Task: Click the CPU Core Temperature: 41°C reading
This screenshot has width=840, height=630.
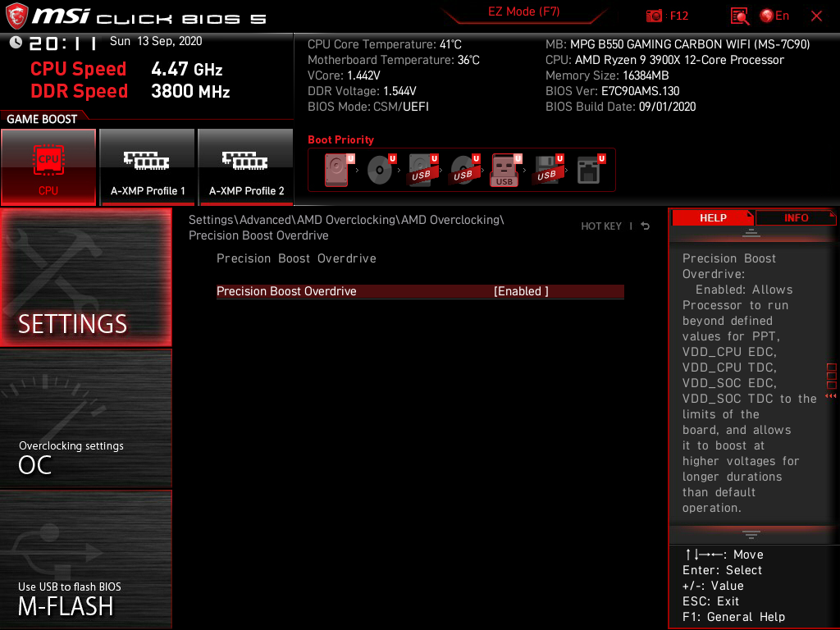Action: [x=385, y=44]
